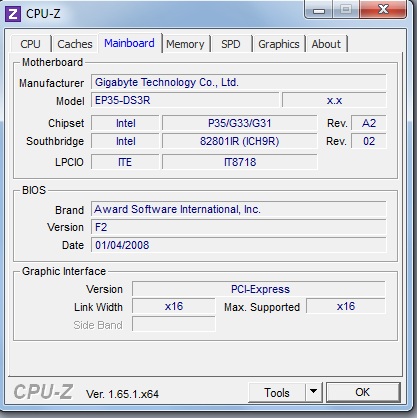Click the version text Ver. 1.65.1.x64
417x418 pixels.
coord(122,394)
